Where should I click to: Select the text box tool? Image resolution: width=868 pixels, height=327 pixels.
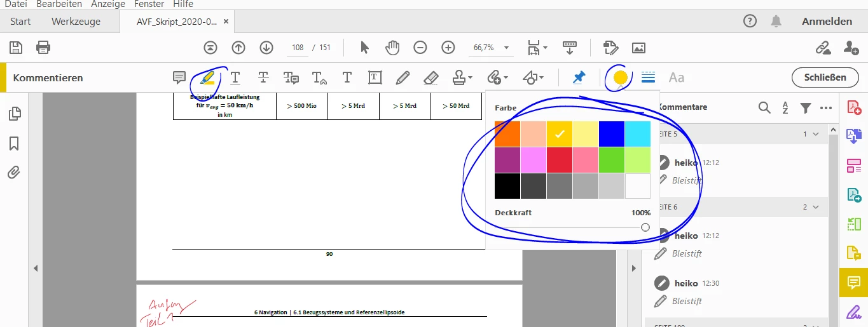(375, 77)
